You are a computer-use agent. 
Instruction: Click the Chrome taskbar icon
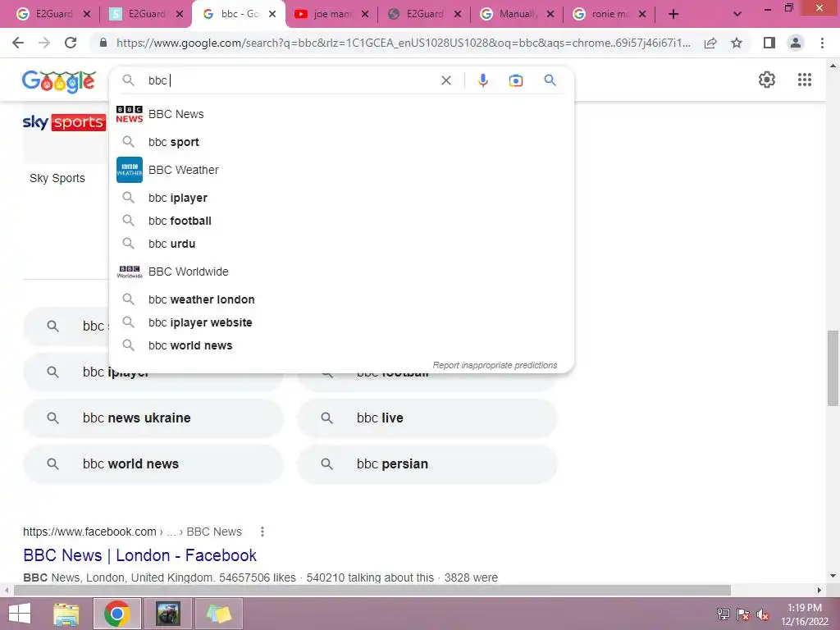click(117, 614)
